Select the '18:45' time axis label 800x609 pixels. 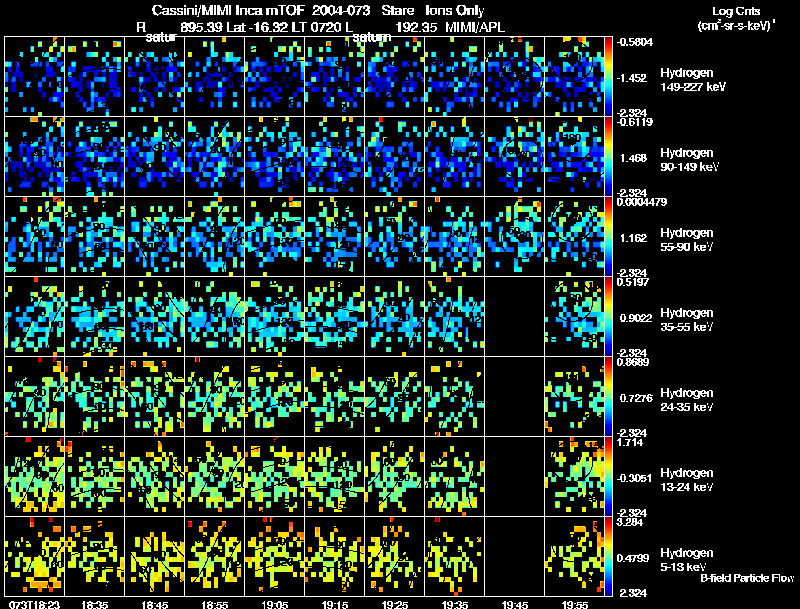coord(155,604)
